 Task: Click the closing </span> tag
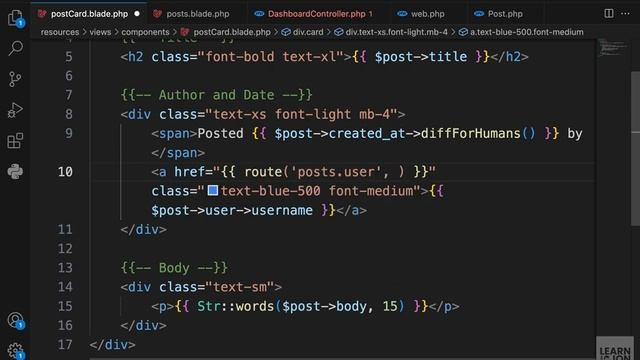(x=178, y=153)
